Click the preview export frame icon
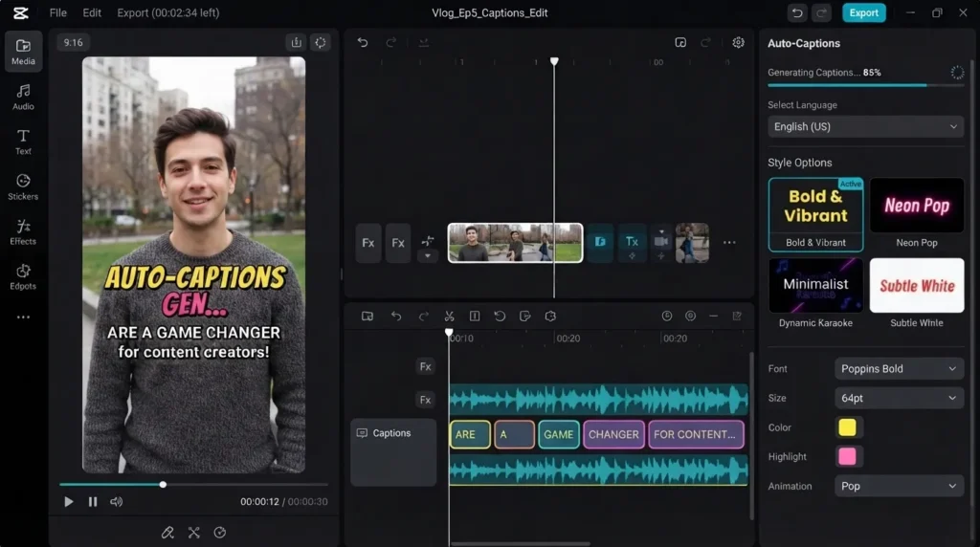 [x=296, y=42]
